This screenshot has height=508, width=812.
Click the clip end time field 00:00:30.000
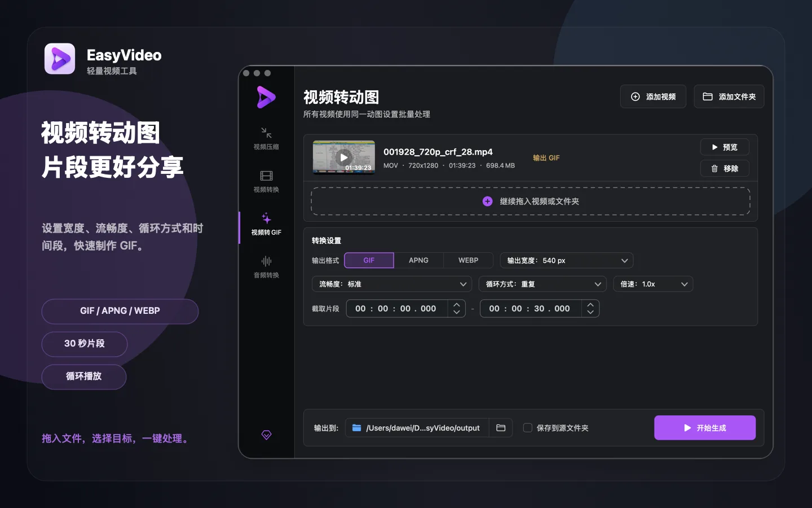531,308
